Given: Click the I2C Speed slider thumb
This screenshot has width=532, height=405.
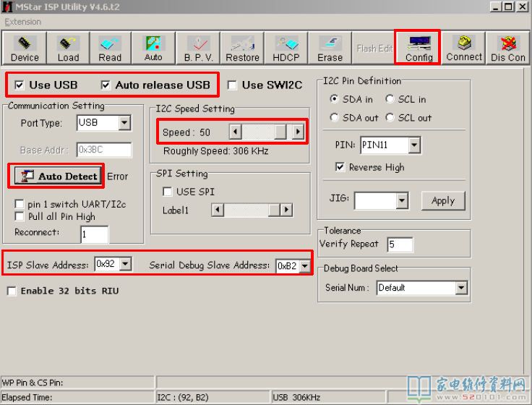Looking at the screenshot, I should (x=280, y=132).
